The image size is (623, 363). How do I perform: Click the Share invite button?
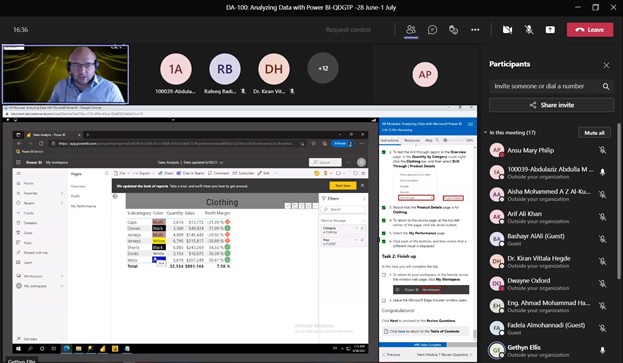[x=551, y=105]
